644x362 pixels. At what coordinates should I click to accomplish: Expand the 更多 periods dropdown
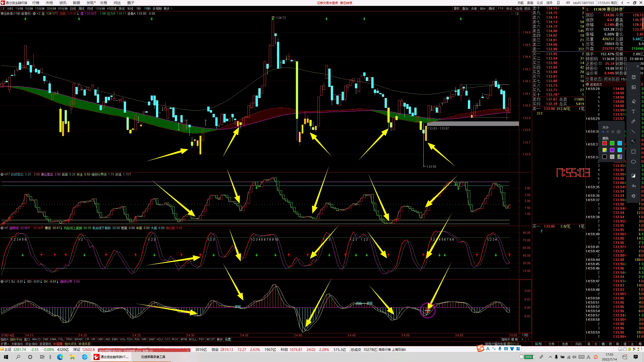tap(168, 9)
